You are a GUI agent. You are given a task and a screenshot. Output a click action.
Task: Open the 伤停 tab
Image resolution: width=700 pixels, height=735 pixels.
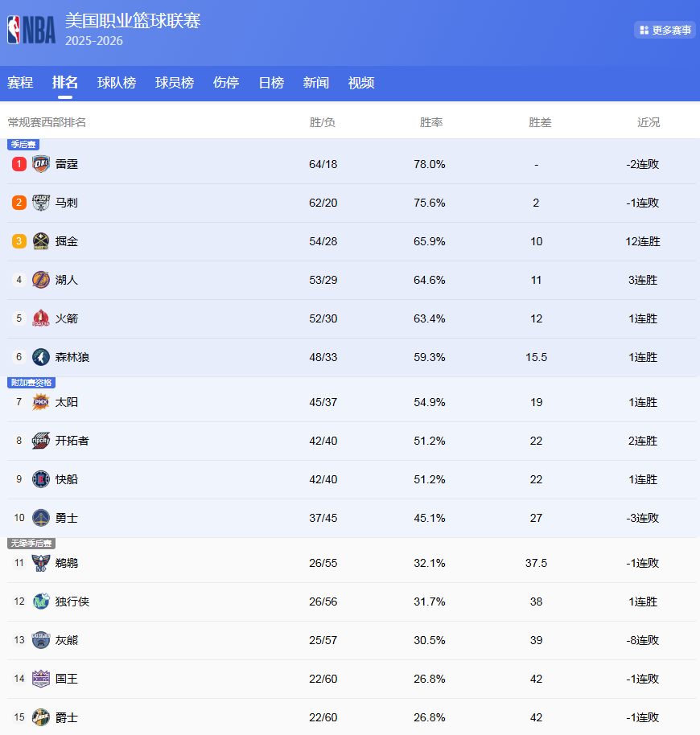(226, 83)
